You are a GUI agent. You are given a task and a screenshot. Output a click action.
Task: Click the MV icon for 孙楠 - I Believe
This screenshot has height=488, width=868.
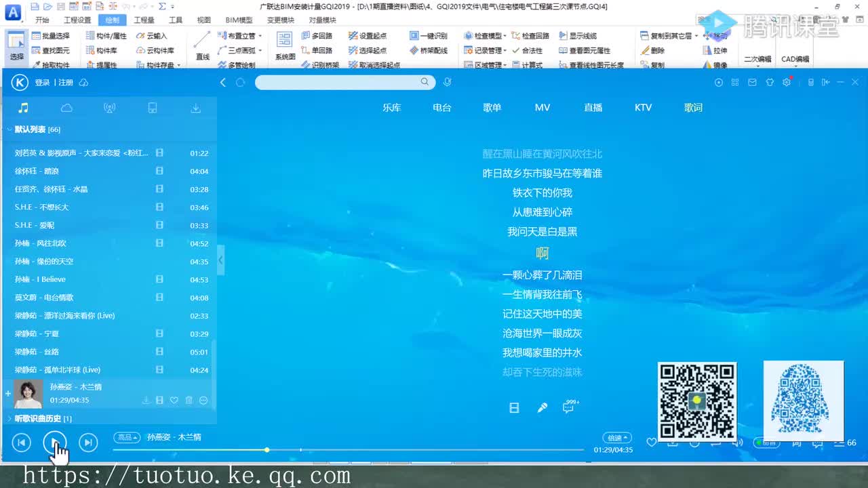click(x=159, y=279)
